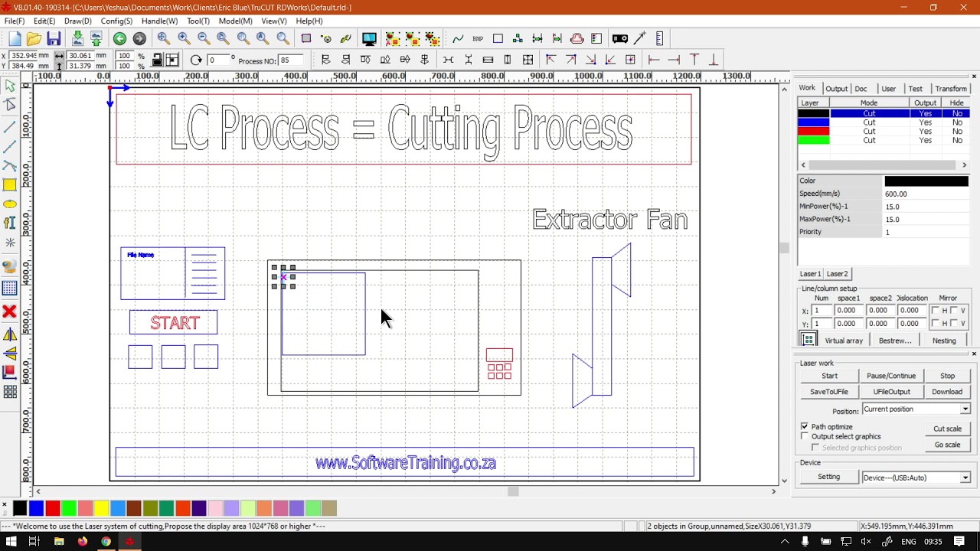Screen dimensions: 980x551
Task: Toggle Mirror H checkbox in Y row
Action: click(x=936, y=323)
